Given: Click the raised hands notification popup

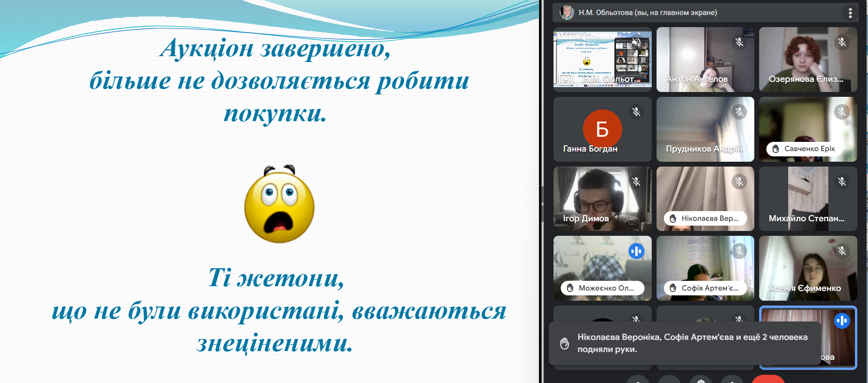Looking at the screenshot, I should click(x=685, y=343).
